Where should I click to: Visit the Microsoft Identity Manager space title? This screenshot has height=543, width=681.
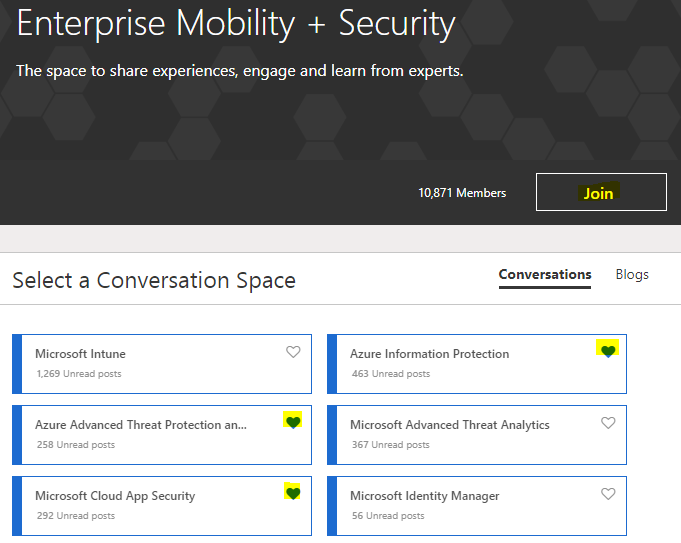point(424,496)
